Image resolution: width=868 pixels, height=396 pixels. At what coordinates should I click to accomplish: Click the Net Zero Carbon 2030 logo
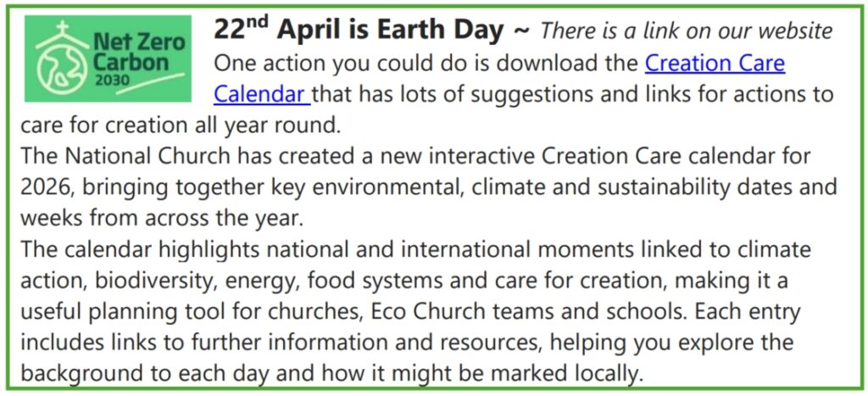pos(109,59)
